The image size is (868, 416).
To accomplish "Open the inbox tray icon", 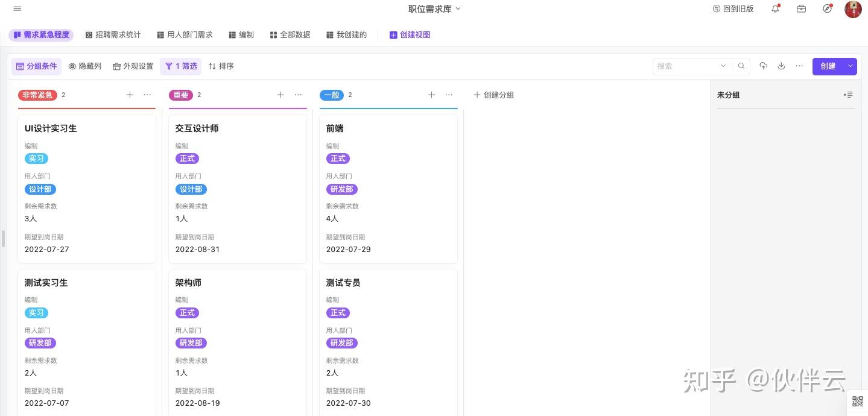I will [801, 8].
